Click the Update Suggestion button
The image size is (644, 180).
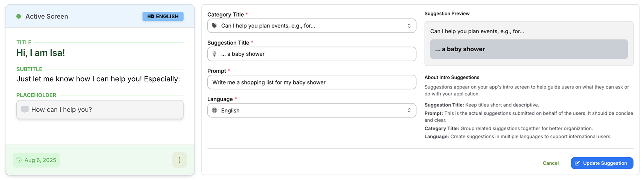602,163
